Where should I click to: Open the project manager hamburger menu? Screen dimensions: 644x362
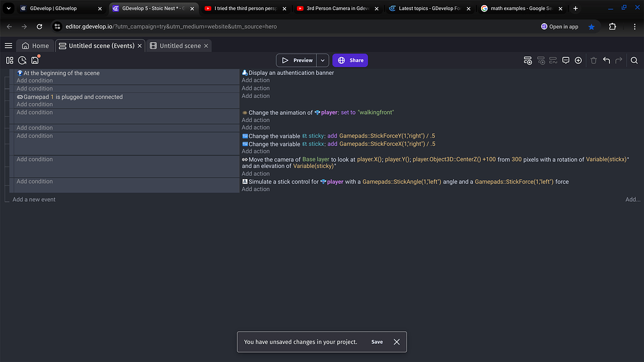click(x=8, y=45)
